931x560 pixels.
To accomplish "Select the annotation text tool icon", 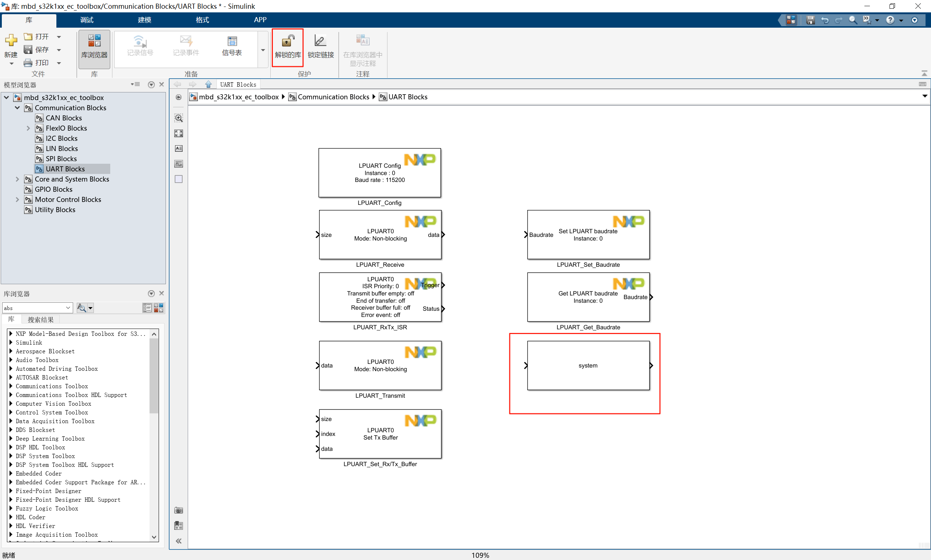I will [x=179, y=148].
